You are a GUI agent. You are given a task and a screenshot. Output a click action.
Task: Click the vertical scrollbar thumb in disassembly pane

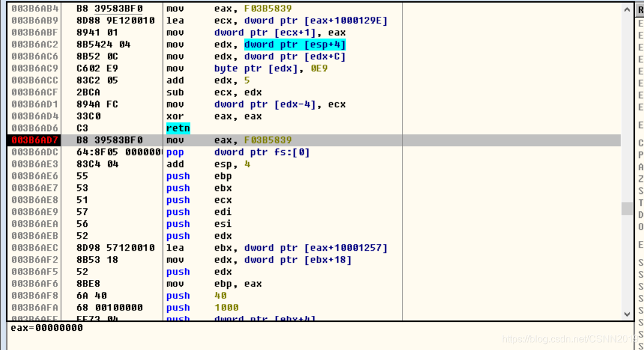coord(627,208)
